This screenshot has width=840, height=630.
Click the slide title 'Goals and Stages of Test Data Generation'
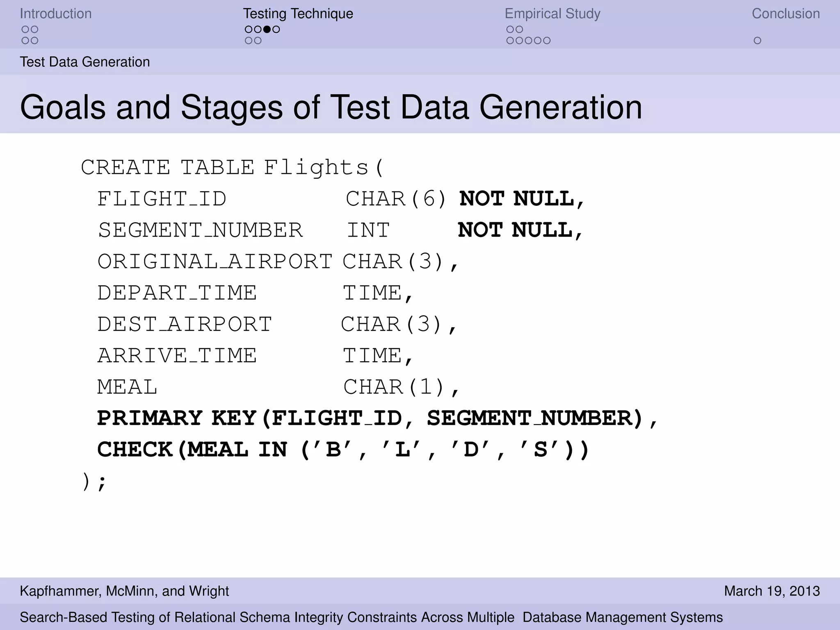[x=331, y=107]
